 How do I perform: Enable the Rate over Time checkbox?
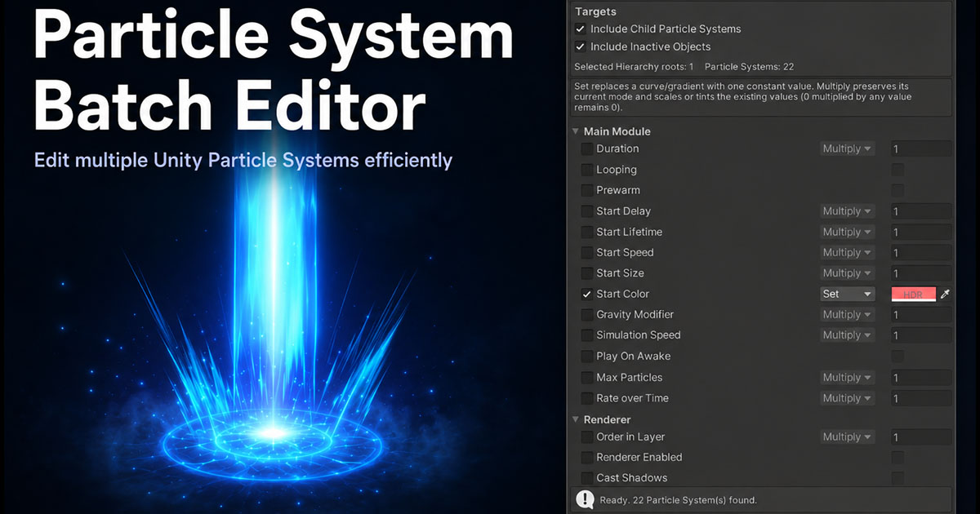[587, 398]
